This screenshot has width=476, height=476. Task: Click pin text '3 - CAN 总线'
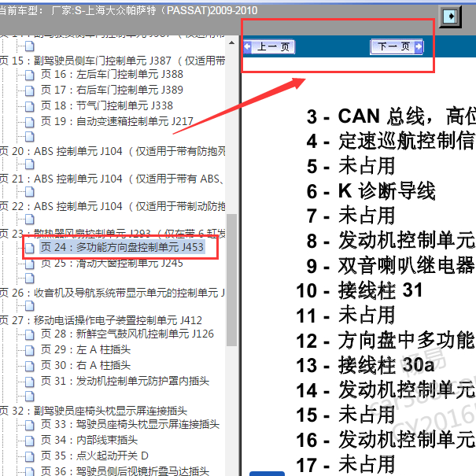click(366, 116)
